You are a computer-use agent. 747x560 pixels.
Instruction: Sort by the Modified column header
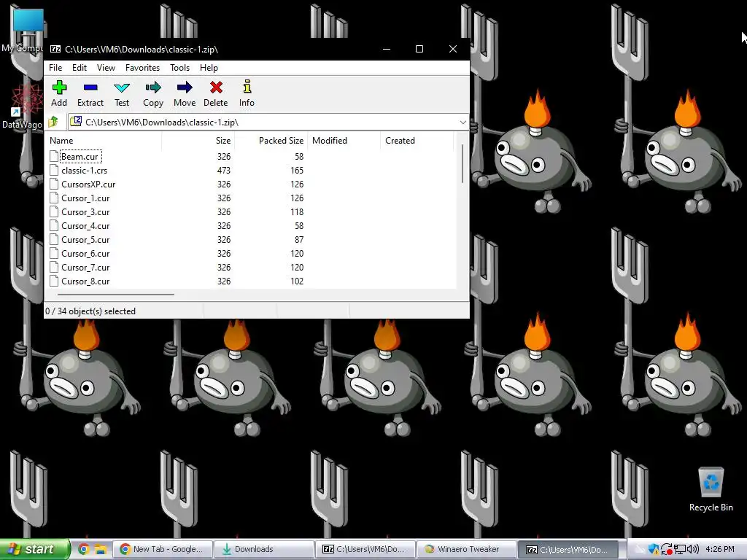(x=344, y=141)
